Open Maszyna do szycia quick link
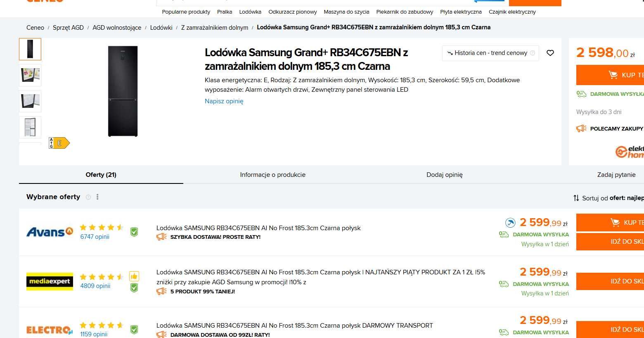Image resolution: width=644 pixels, height=338 pixels. [346, 12]
